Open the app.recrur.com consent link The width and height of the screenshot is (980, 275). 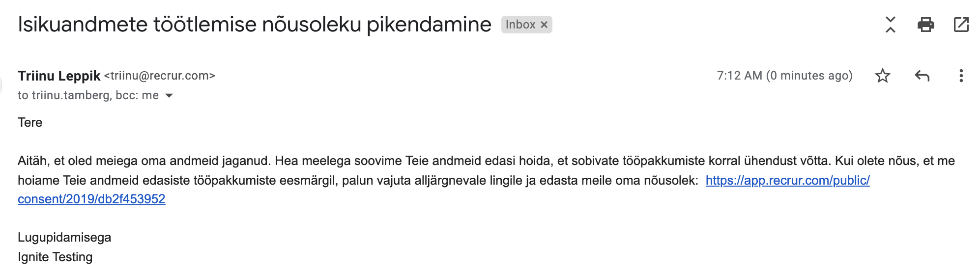pos(787,180)
